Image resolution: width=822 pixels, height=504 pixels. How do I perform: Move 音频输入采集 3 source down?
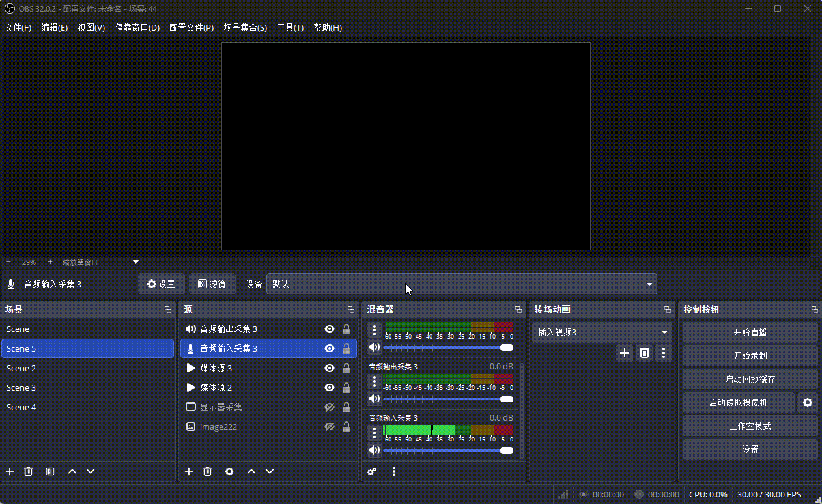tap(269, 471)
